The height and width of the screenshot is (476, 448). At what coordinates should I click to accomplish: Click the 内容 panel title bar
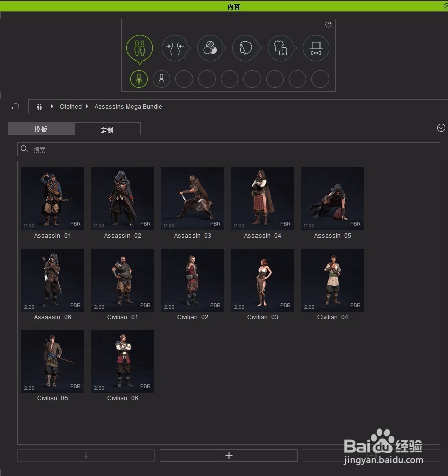pyautogui.click(x=224, y=6)
